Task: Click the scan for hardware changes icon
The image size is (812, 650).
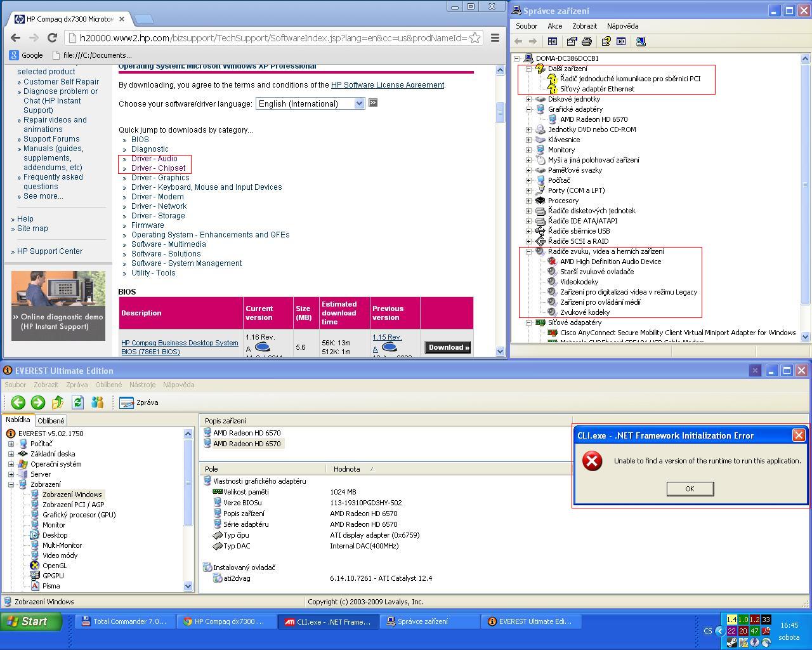Action: coord(640,41)
